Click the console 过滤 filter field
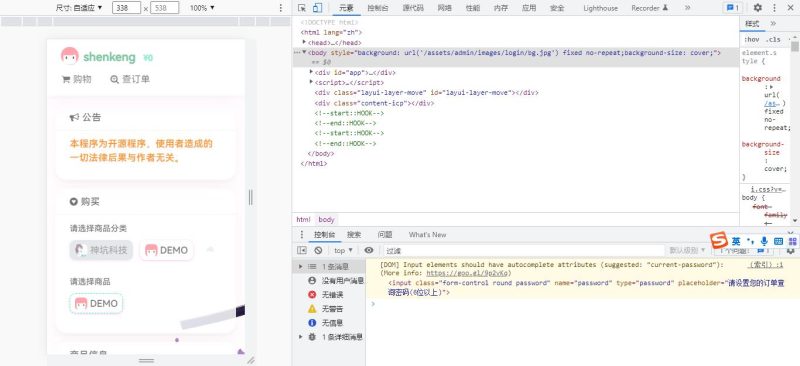Image resolution: width=800 pixels, height=366 pixels. click(x=523, y=251)
